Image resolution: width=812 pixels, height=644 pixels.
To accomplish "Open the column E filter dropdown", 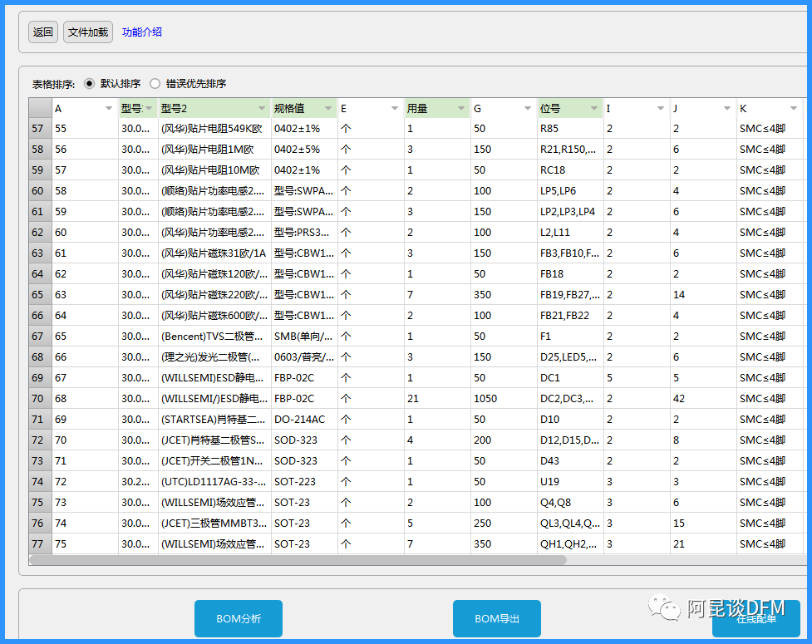I will click(x=395, y=108).
